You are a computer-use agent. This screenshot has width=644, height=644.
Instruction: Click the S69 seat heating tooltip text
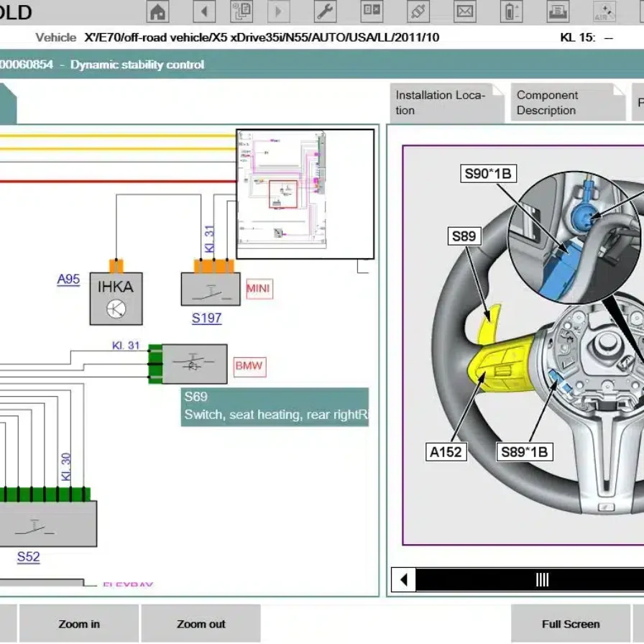pyautogui.click(x=275, y=407)
